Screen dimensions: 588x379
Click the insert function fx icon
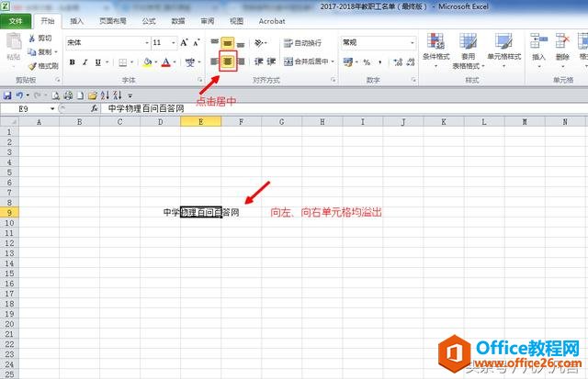click(x=95, y=108)
